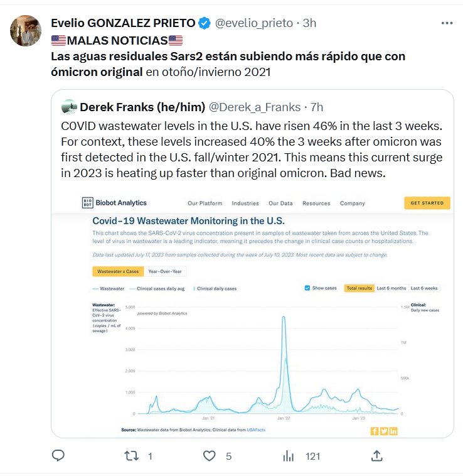Toggle the Show cases checkbox
The width and height of the screenshot is (463, 476).
coord(307,288)
